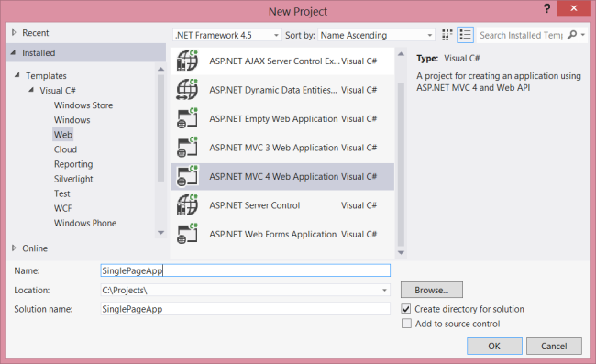Close the New Project dialog
This screenshot has width=596, height=364.
[574, 8]
